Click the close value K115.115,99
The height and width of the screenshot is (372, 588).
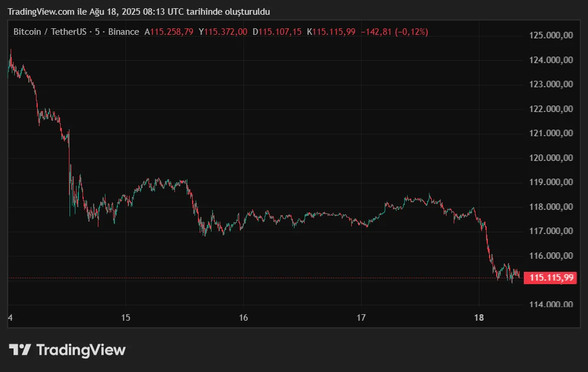[331, 32]
